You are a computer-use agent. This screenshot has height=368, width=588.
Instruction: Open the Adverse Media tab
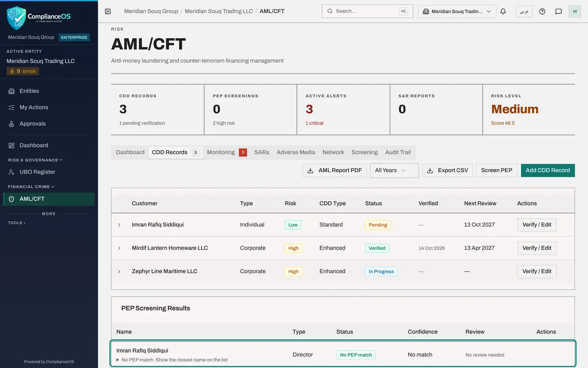(296, 152)
